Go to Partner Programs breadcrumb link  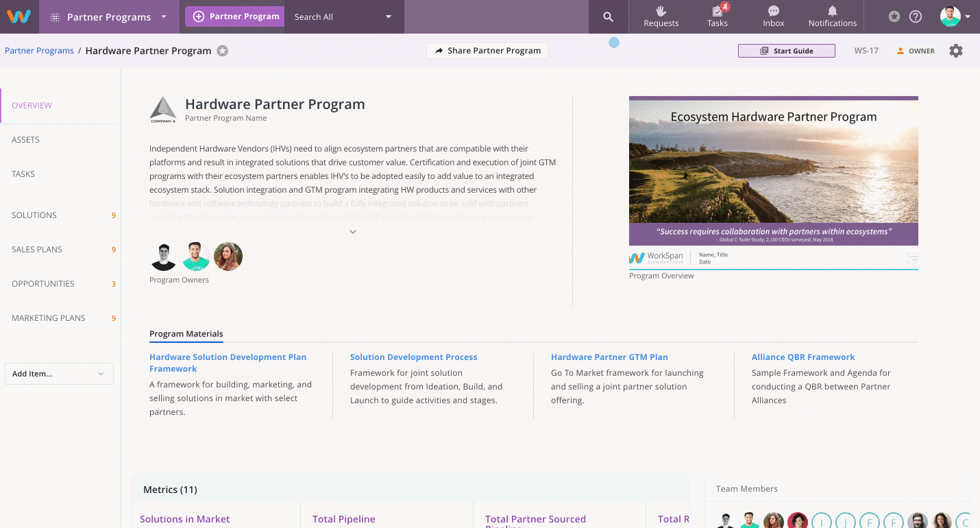coord(39,51)
